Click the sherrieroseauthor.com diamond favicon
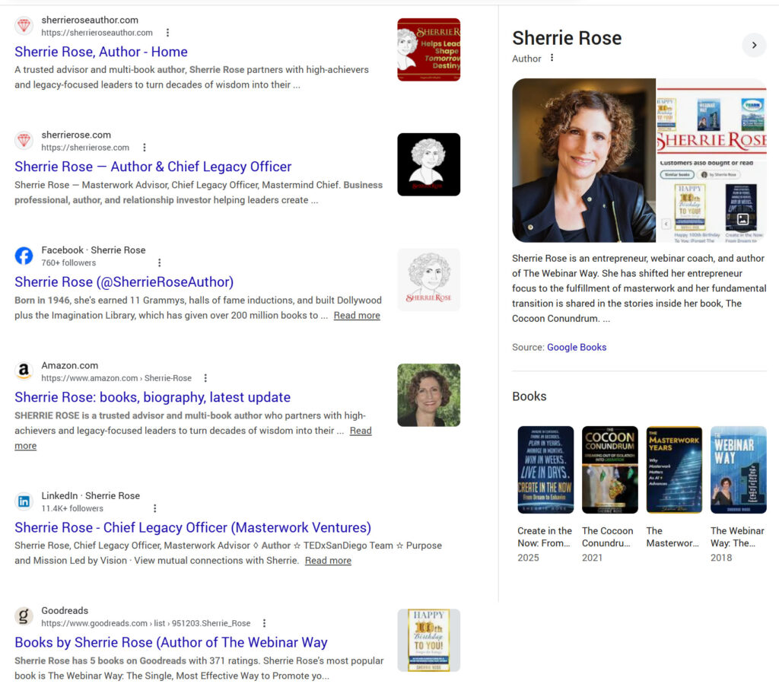The height and width of the screenshot is (700, 779). [x=24, y=26]
